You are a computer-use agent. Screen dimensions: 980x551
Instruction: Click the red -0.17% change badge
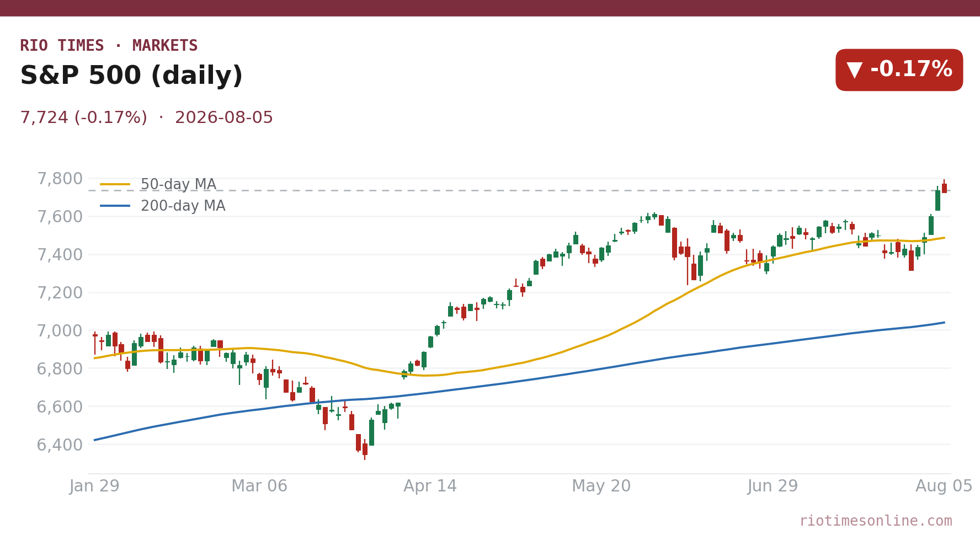(899, 70)
